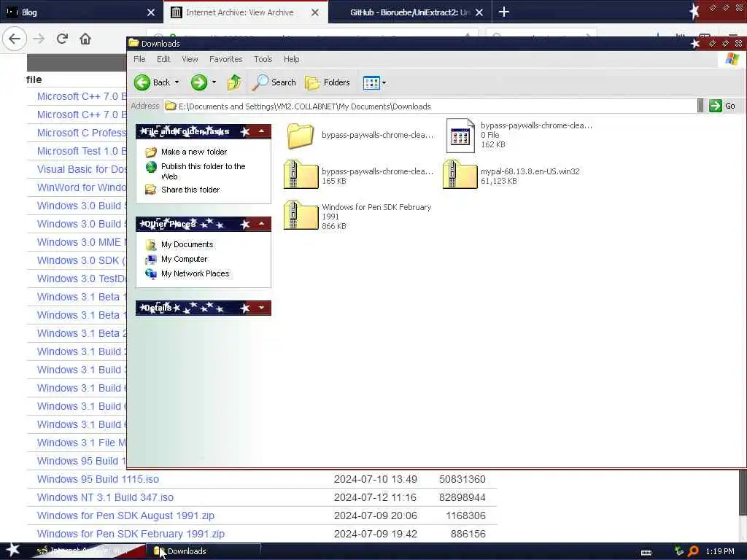The image size is (747, 560).
Task: Click the orange magnifier tray icon
Action: coord(693,551)
